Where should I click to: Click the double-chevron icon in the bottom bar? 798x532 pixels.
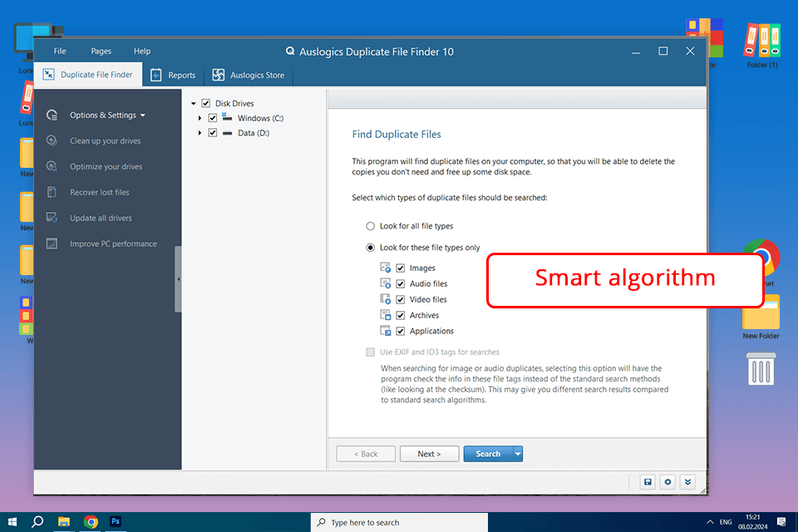point(687,482)
